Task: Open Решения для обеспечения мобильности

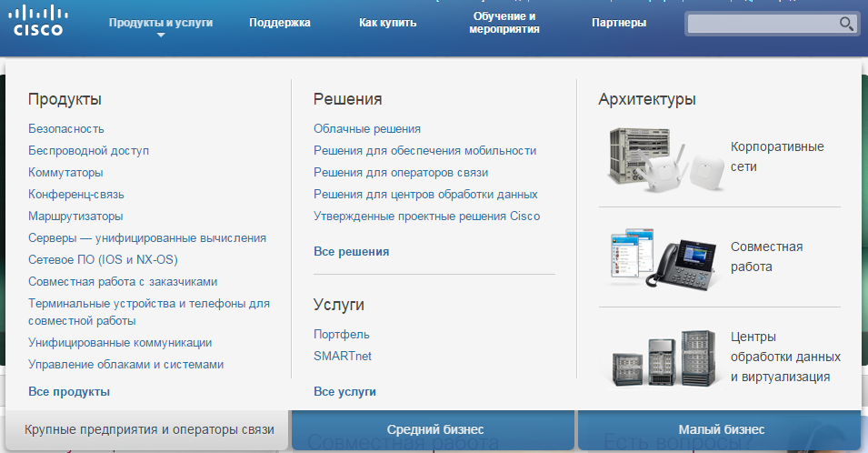Action: (424, 151)
